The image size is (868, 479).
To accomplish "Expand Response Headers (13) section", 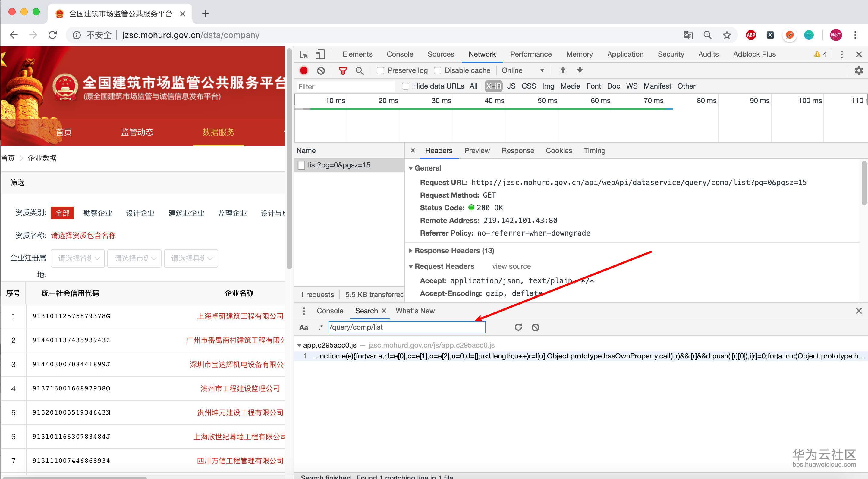I will point(454,251).
